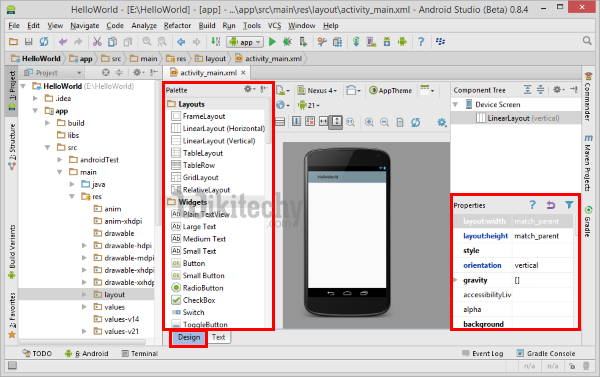
Task: Click the orientation property value field
Action: 543,265
